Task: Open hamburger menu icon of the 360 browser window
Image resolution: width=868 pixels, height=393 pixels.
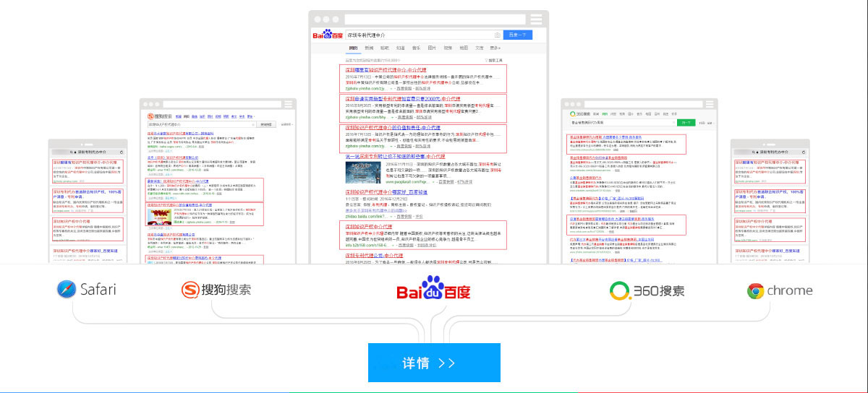Action: [x=710, y=104]
